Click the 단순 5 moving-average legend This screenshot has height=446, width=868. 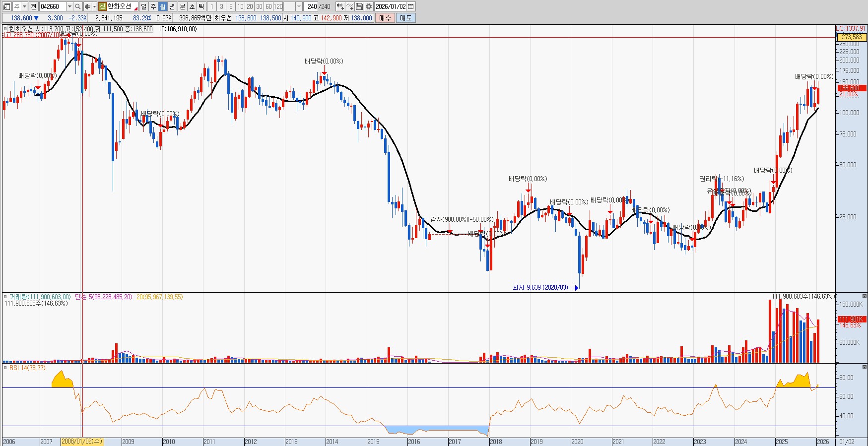point(103,297)
